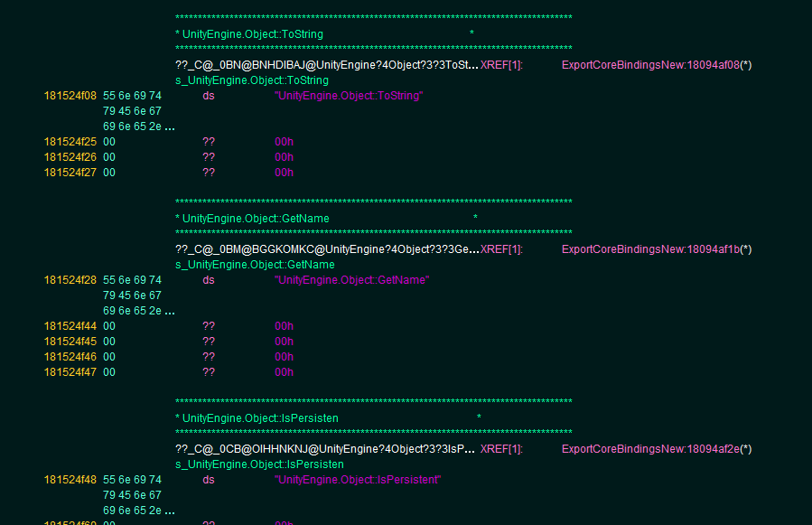Viewport: 812px width, 525px height.
Task: Select address 181524f28
Action: point(70,280)
